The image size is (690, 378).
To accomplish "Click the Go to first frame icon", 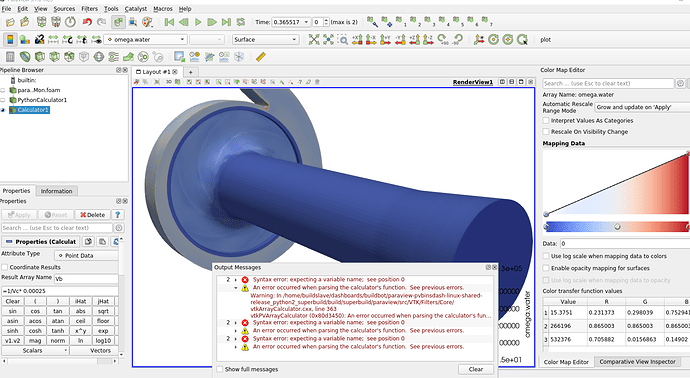I will [169, 22].
